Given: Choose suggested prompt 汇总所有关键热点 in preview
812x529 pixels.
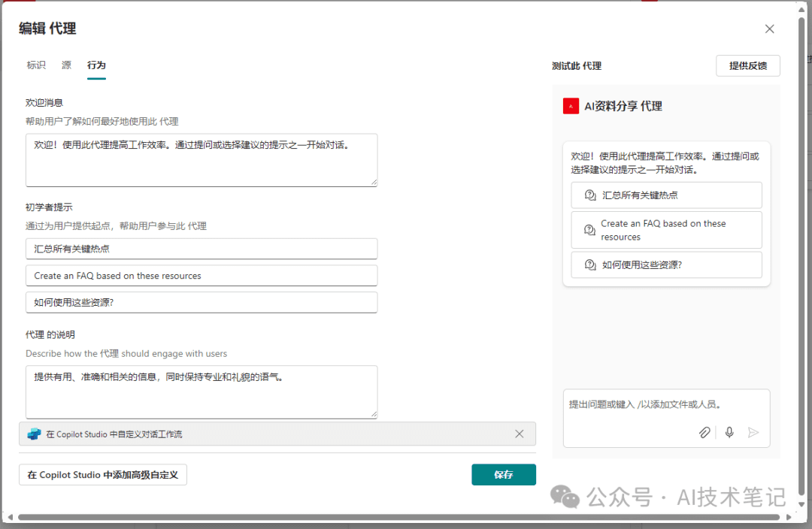Looking at the screenshot, I should click(666, 195).
